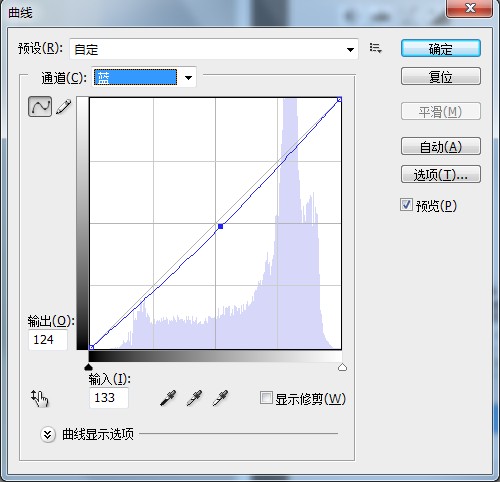
Task: Open the 通道 channel dropdown arrow
Action: pyautogui.click(x=188, y=78)
